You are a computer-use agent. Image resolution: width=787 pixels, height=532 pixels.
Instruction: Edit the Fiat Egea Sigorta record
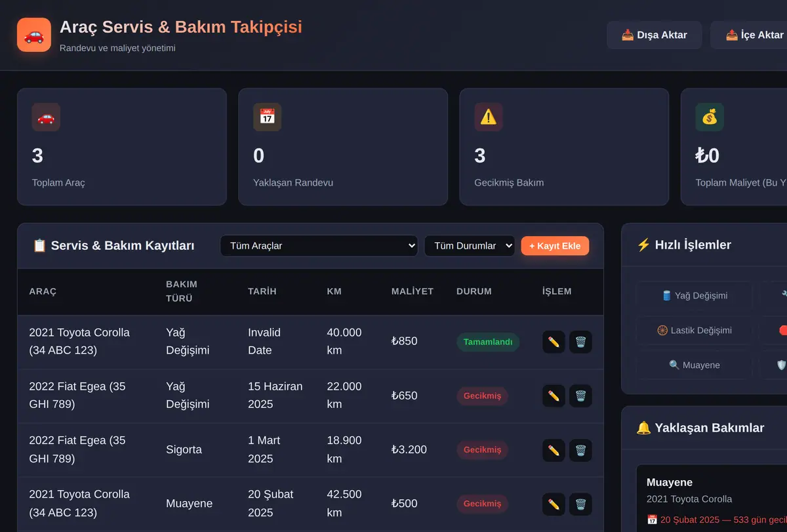554,450
